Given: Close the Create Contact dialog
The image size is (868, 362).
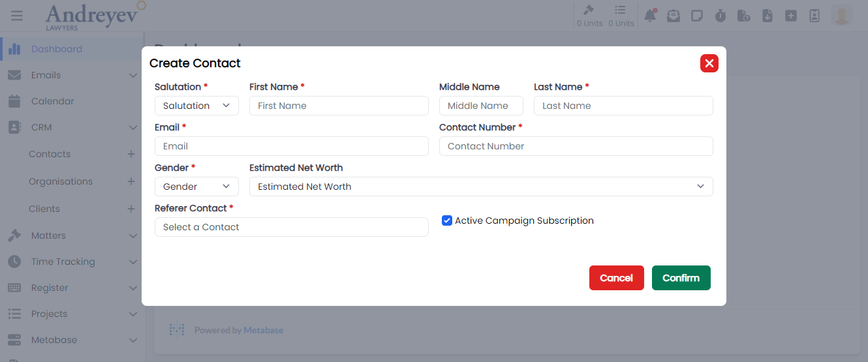Looking at the screenshot, I should (709, 63).
